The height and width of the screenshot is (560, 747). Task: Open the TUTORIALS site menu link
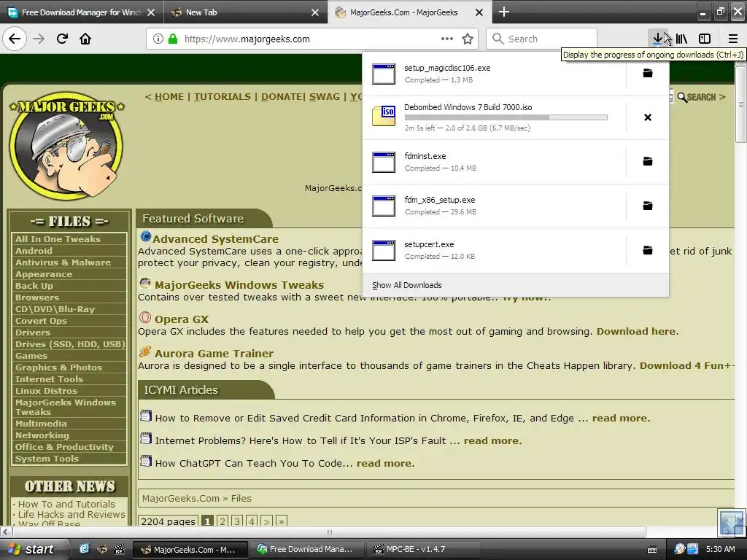[x=222, y=97]
